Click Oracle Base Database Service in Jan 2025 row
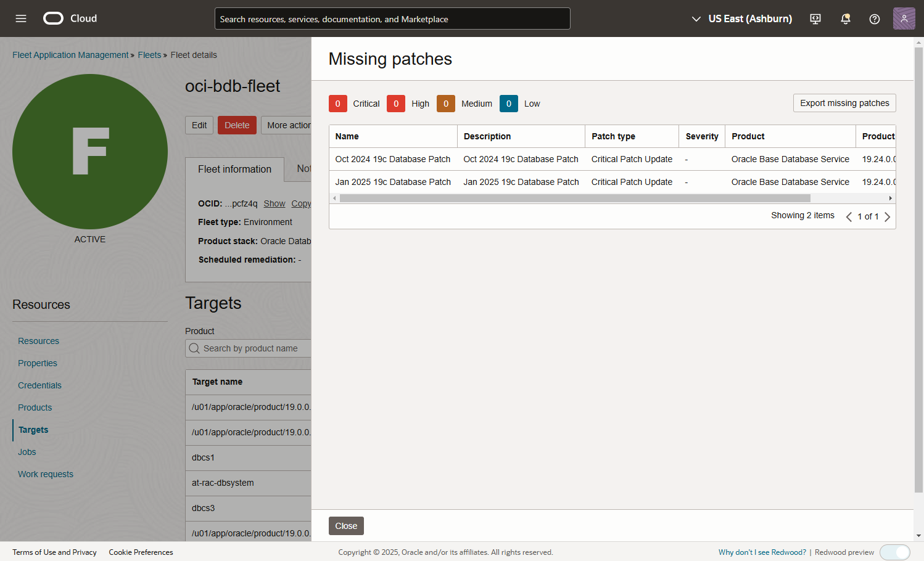This screenshot has height=561, width=924. [790, 182]
